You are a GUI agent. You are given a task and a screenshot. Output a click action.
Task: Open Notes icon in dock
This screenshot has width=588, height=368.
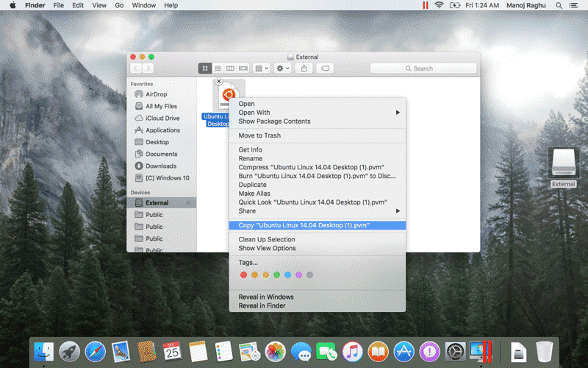[x=198, y=352]
